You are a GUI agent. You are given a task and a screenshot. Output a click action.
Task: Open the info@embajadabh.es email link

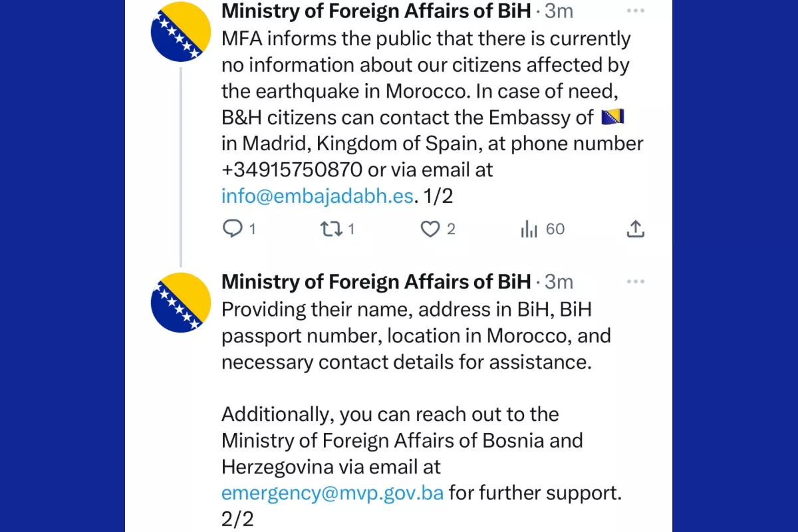click(x=318, y=196)
